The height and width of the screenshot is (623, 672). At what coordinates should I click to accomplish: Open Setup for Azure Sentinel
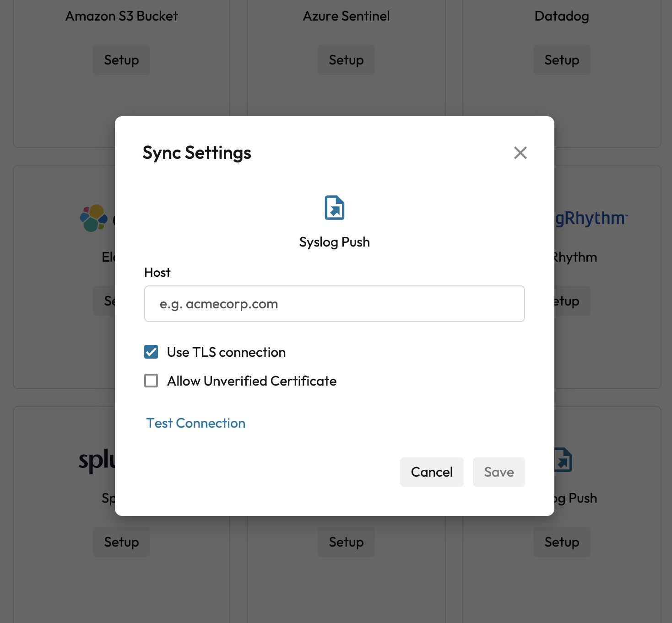click(x=346, y=60)
